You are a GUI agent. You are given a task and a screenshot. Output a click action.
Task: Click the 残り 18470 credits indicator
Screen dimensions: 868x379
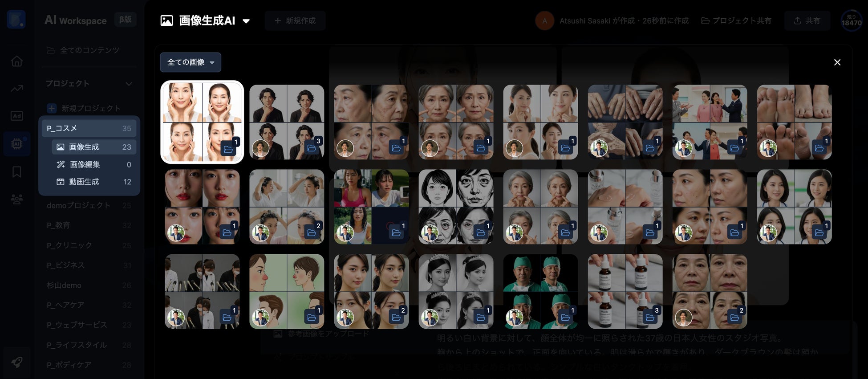click(851, 20)
